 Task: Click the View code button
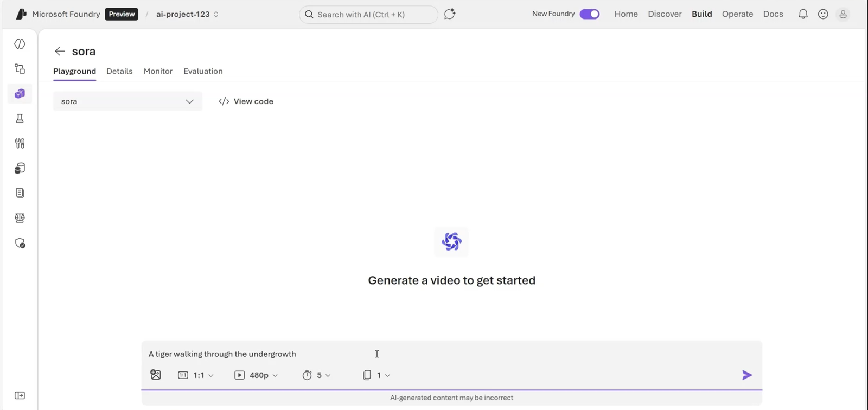coord(246,101)
